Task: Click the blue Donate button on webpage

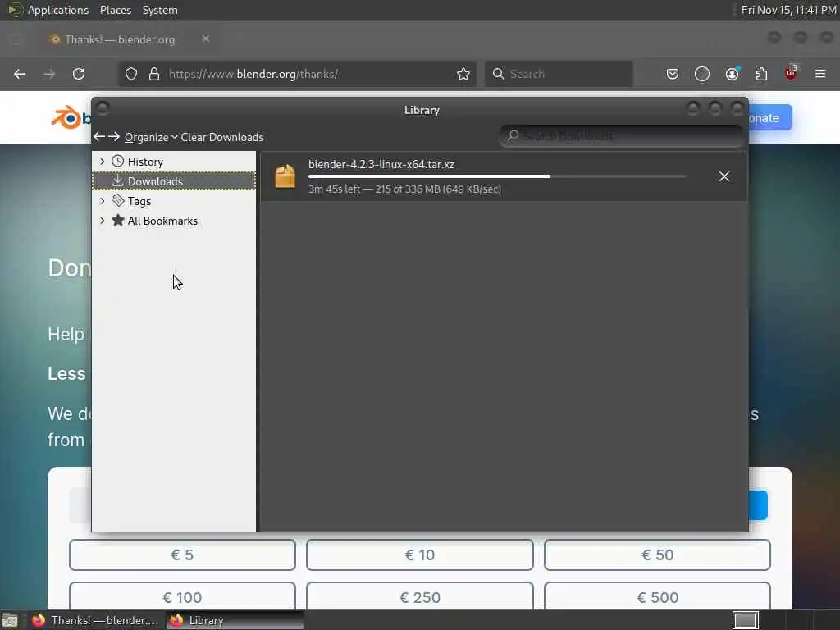Action: [x=770, y=117]
